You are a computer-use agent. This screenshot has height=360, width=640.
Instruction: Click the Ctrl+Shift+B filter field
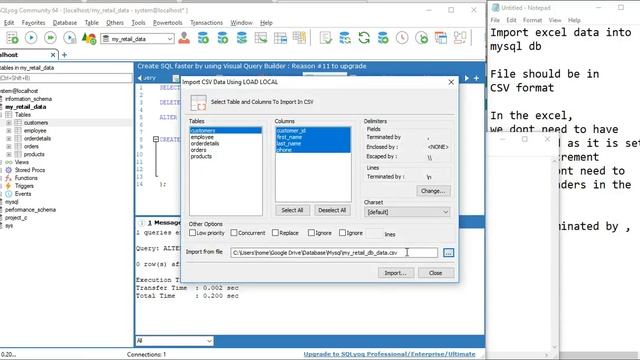pos(66,78)
